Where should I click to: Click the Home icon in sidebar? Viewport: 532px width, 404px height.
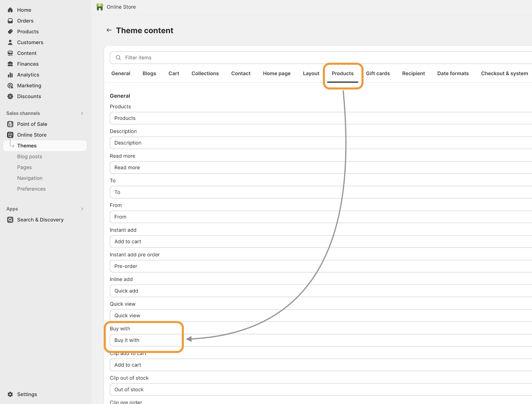(x=10, y=10)
